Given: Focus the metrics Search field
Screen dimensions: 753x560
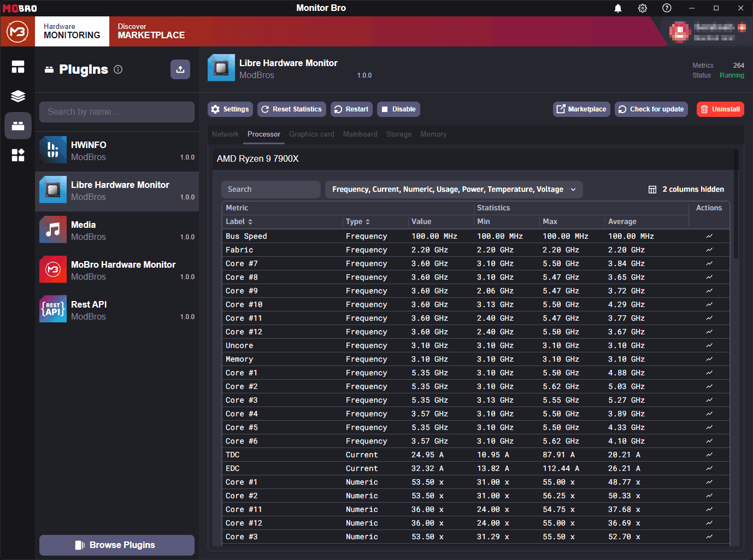Looking at the screenshot, I should click(271, 190).
